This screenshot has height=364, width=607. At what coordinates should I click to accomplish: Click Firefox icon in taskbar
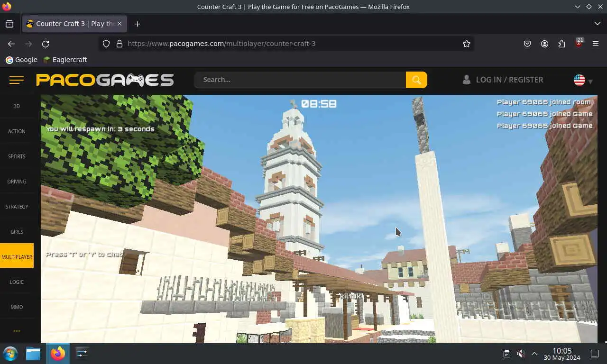point(58,354)
